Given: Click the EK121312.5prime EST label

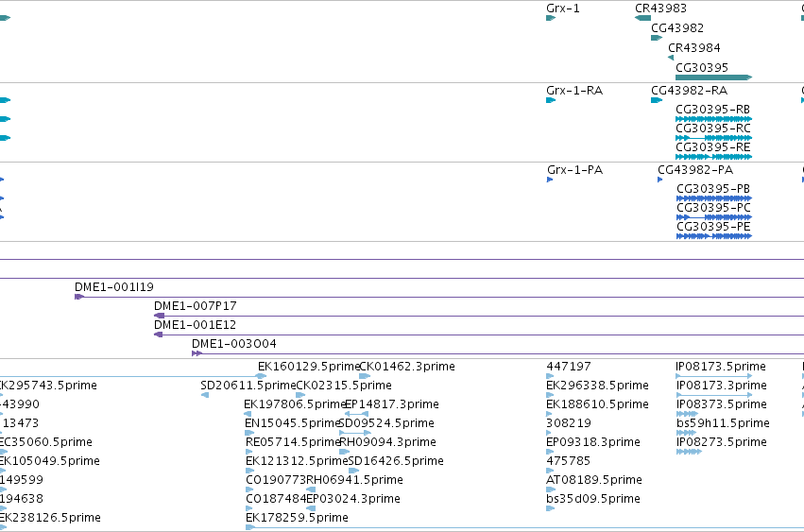Looking at the screenshot, I should point(297,461).
